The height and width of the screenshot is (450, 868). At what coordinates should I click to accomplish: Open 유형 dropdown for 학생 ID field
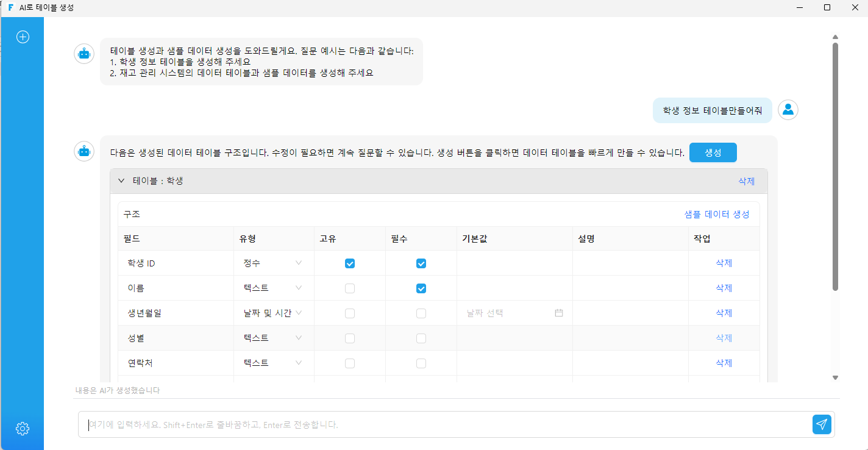tap(273, 263)
